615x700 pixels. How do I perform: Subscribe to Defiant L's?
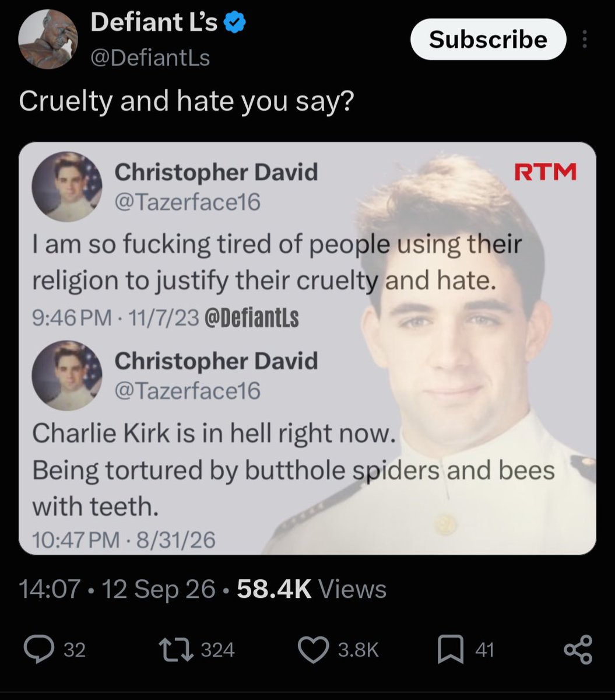tap(489, 40)
